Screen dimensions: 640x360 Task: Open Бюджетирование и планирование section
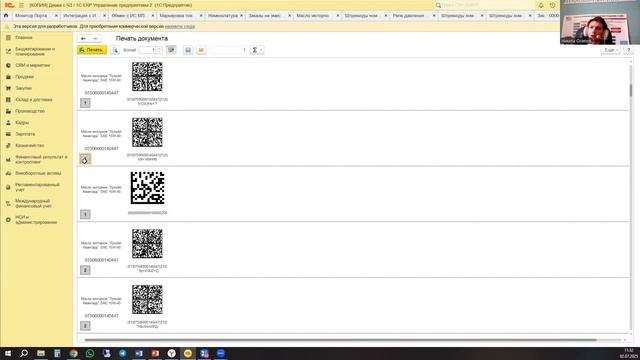[x=35, y=51]
